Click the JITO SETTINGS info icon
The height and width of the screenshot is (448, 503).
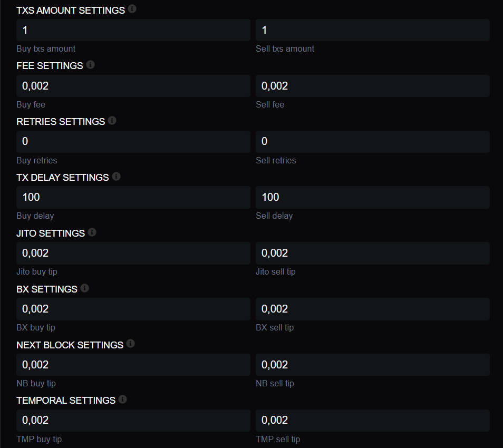(92, 232)
